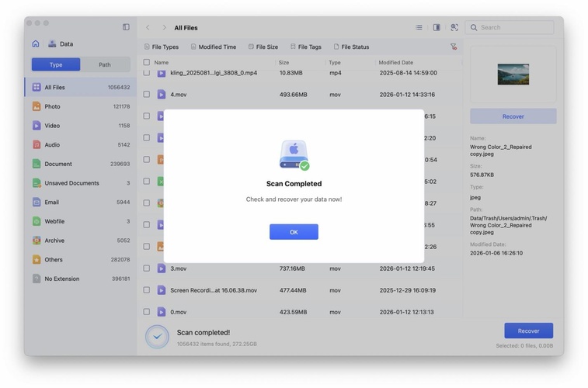Select the Path tab
Screen dimensions: 588x388
105,64
